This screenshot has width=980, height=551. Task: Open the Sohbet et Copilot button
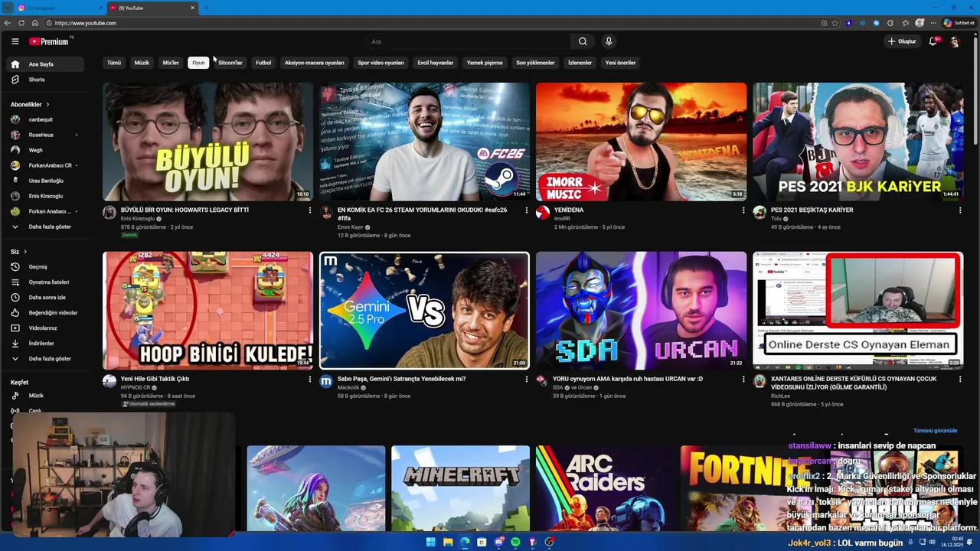pyautogui.click(x=959, y=23)
